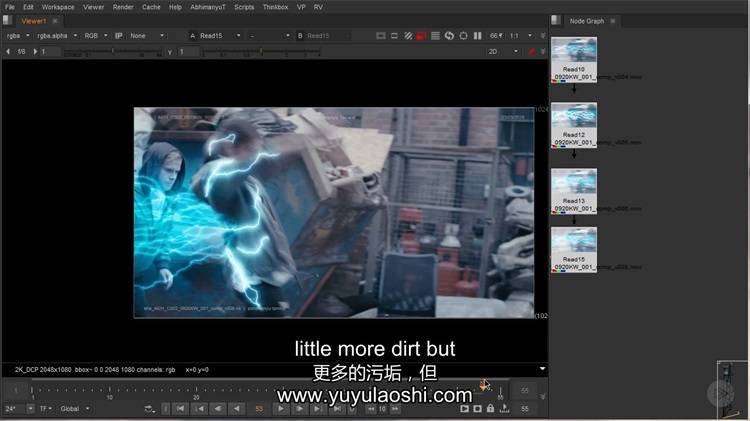Click the Read10 node thumbnail
The width and height of the screenshot is (750, 421).
pyautogui.click(x=574, y=52)
